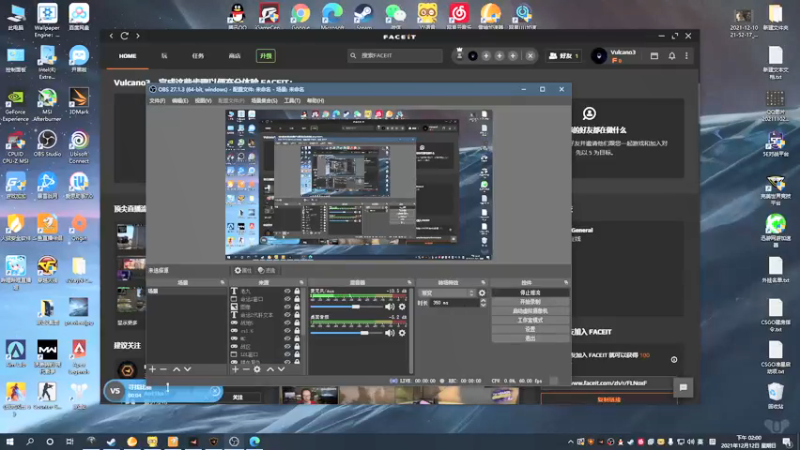Toggle lock on the 图像 image source

click(x=296, y=307)
